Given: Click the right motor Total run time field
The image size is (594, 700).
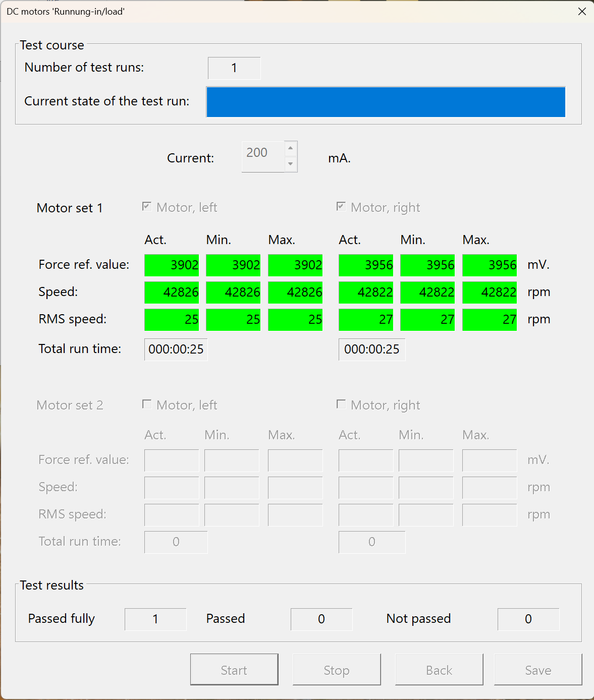Looking at the screenshot, I should 371,349.
